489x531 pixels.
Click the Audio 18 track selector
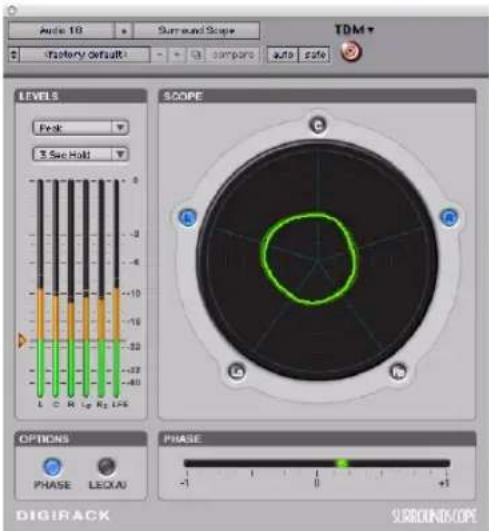click(61, 30)
